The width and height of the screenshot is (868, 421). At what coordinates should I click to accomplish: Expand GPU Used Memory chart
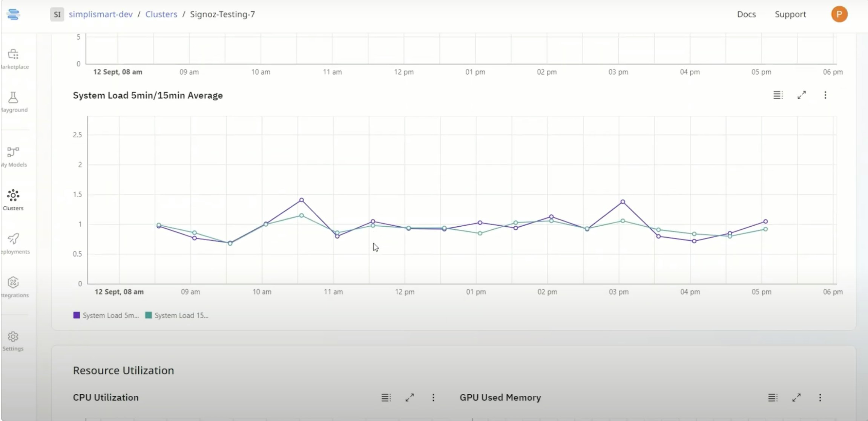point(796,398)
